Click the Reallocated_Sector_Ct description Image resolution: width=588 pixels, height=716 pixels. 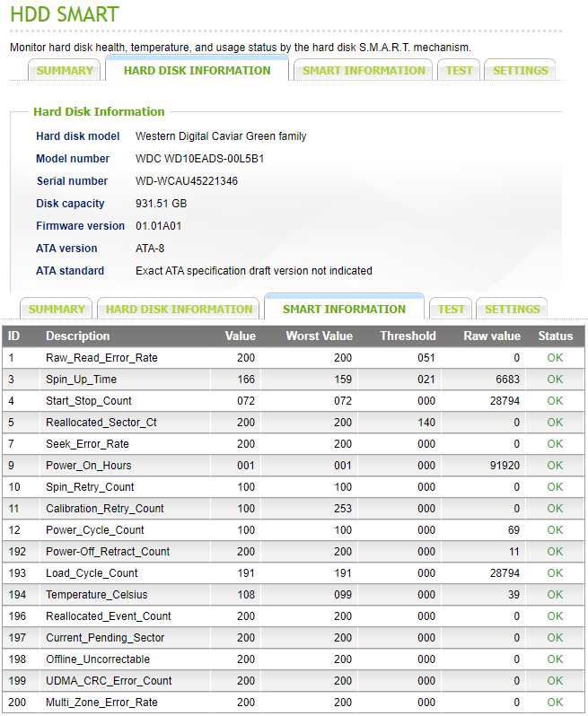101,423
